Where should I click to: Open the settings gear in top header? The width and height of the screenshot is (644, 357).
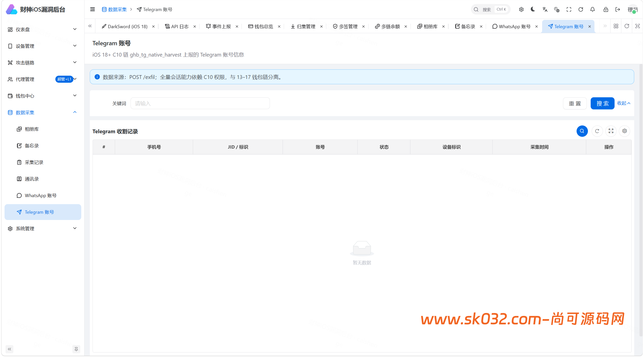click(x=521, y=9)
